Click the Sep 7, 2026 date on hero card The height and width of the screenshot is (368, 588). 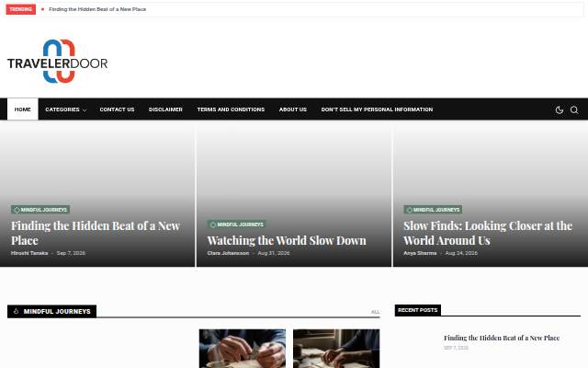[x=71, y=253]
